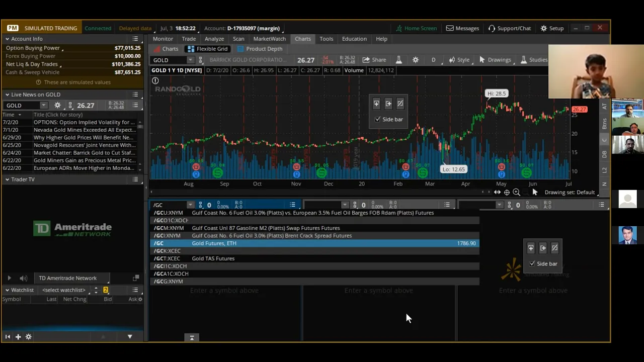The width and height of the screenshot is (644, 362).
Task: Open Live News on GOLD gadget menu icon
Action: pos(135,95)
